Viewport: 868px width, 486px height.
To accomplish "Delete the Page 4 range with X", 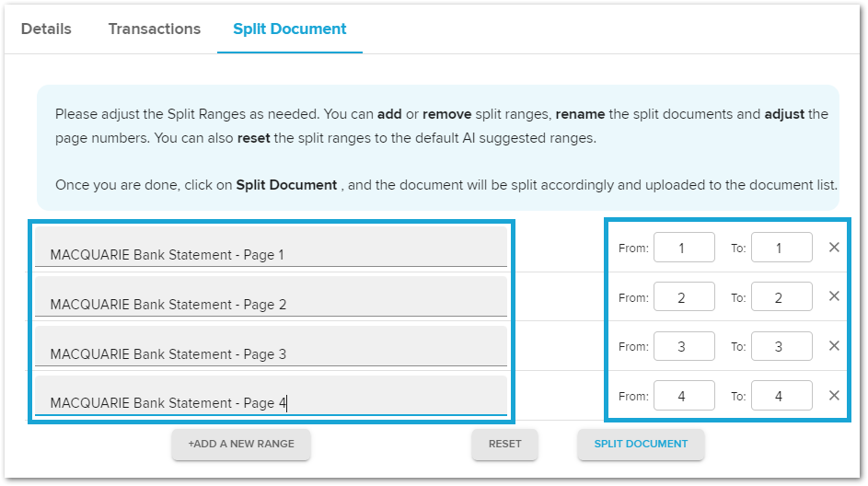I will [834, 396].
